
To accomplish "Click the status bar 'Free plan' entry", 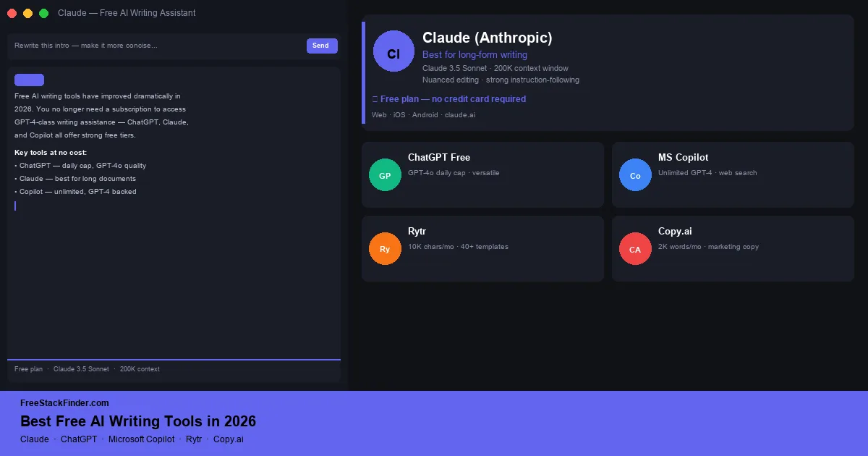I will 28,369.
